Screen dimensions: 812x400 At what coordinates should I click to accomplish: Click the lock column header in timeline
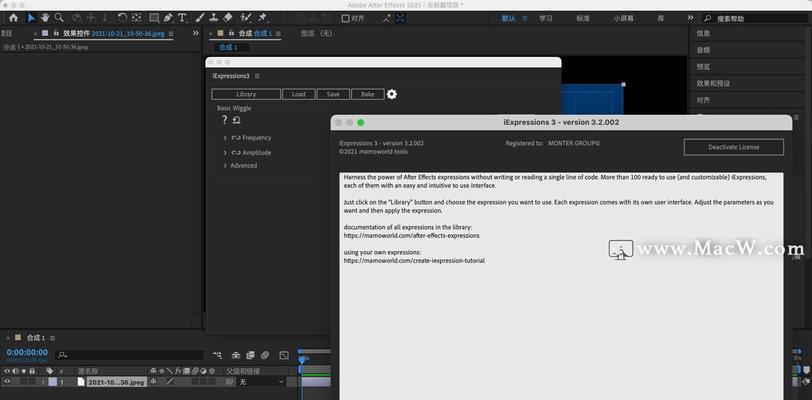tap(32, 371)
